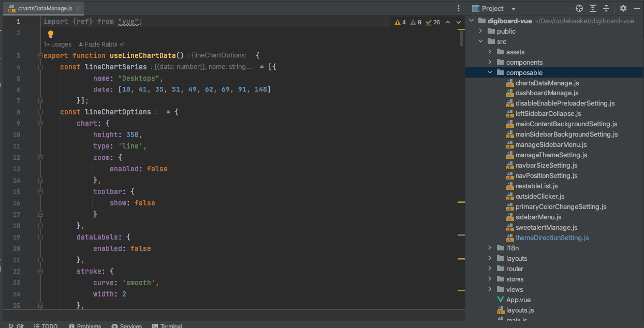Open themeDirectionSetting.js in project tree
This screenshot has width=644, height=328.
(x=552, y=238)
